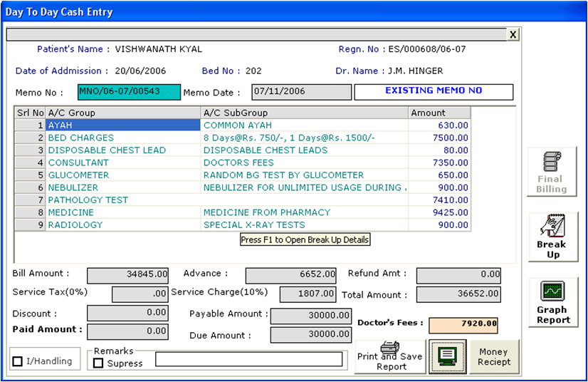Click the Payable Amount field
Image resolution: width=588 pixels, height=382 pixels.
311,316
